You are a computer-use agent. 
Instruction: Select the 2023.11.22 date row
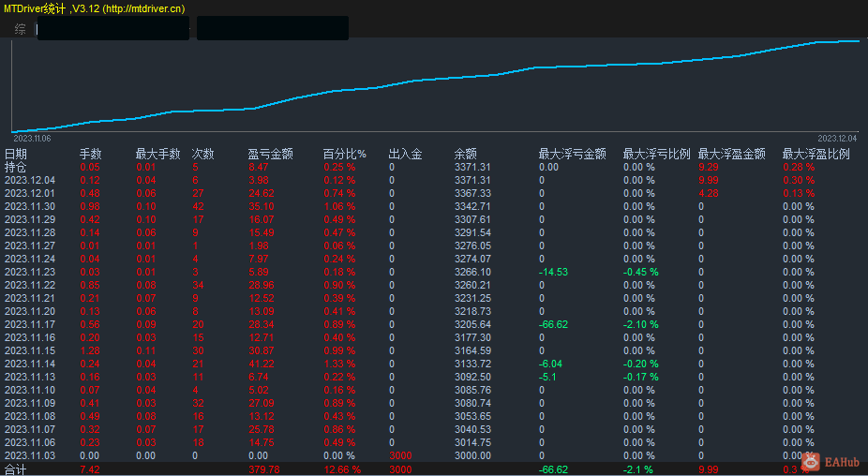click(30, 285)
